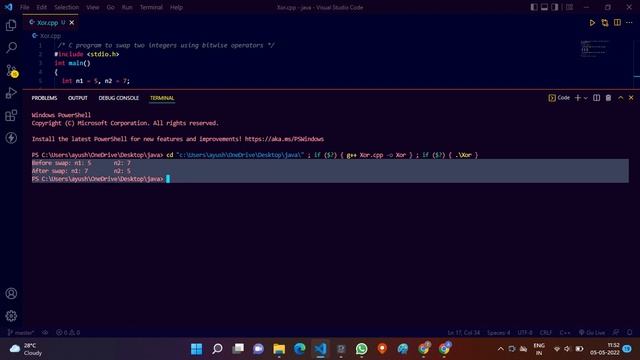Open the Explorer view in activity bar

pyautogui.click(x=11, y=25)
